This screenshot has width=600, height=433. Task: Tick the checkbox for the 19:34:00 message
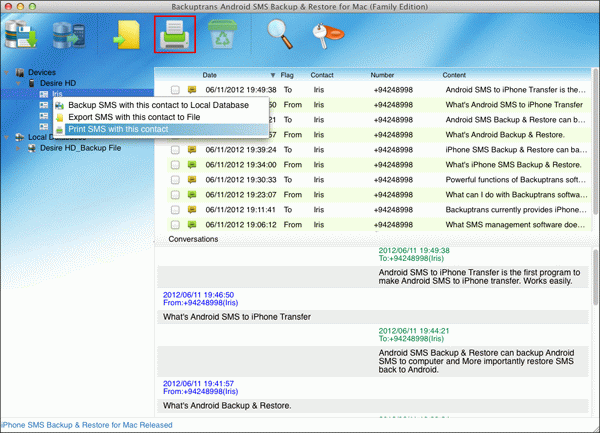pos(175,165)
